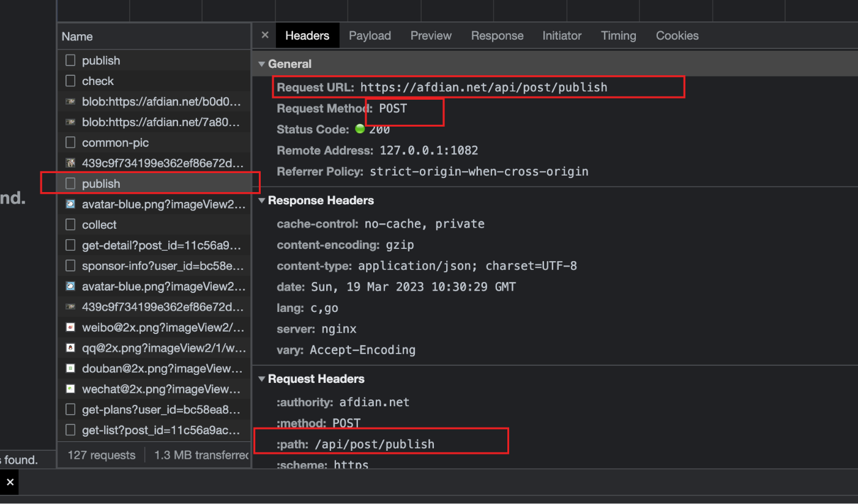The image size is (858, 504).
Task: Click the 439c9f image icon below common-pic
Action: 70,163
